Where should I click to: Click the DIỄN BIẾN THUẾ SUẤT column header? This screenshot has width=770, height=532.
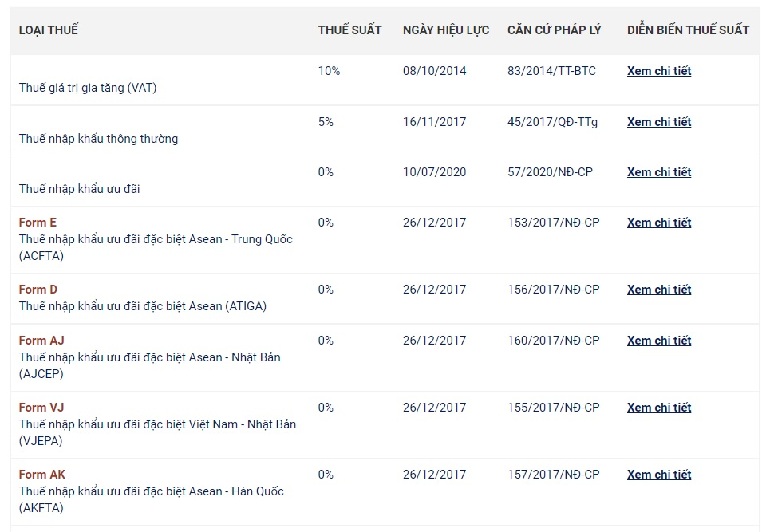(x=689, y=30)
